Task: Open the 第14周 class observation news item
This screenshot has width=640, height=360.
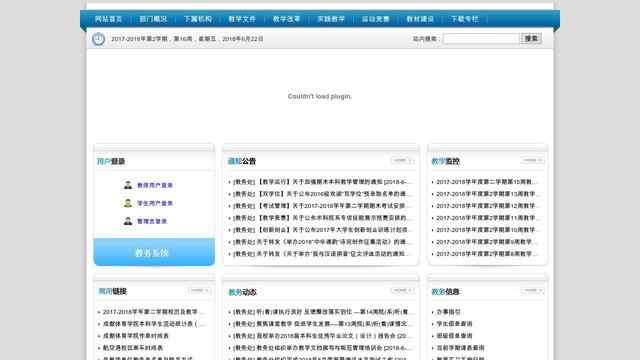Action: click(x=322, y=312)
